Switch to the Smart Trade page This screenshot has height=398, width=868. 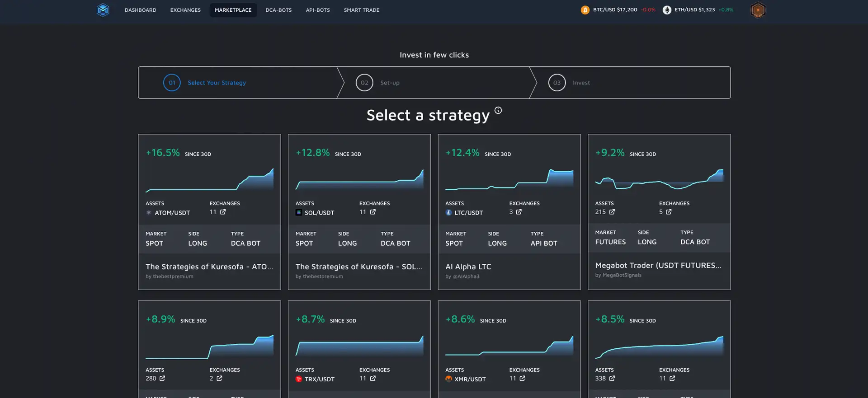click(x=361, y=10)
